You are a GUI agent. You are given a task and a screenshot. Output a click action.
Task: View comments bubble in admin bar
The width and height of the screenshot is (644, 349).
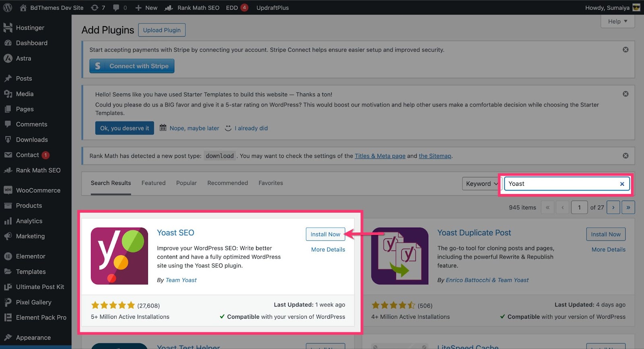[x=120, y=8]
